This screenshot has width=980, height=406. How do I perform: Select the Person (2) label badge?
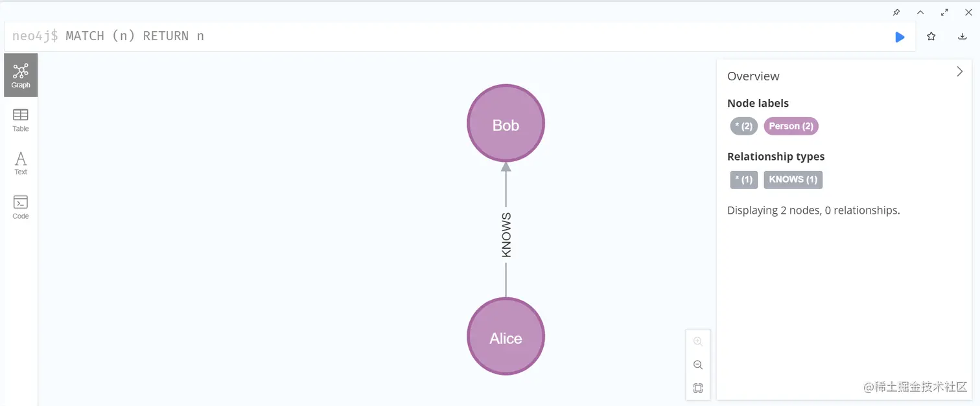[791, 126]
